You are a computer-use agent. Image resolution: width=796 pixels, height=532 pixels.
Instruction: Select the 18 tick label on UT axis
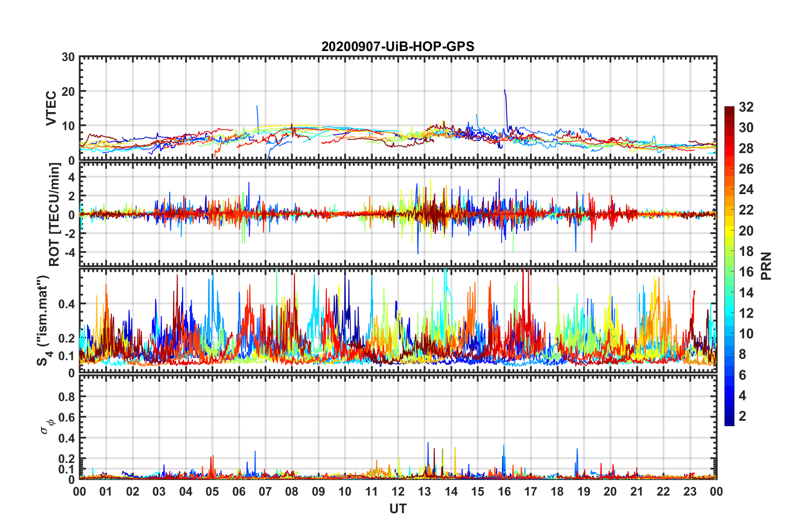(x=557, y=491)
